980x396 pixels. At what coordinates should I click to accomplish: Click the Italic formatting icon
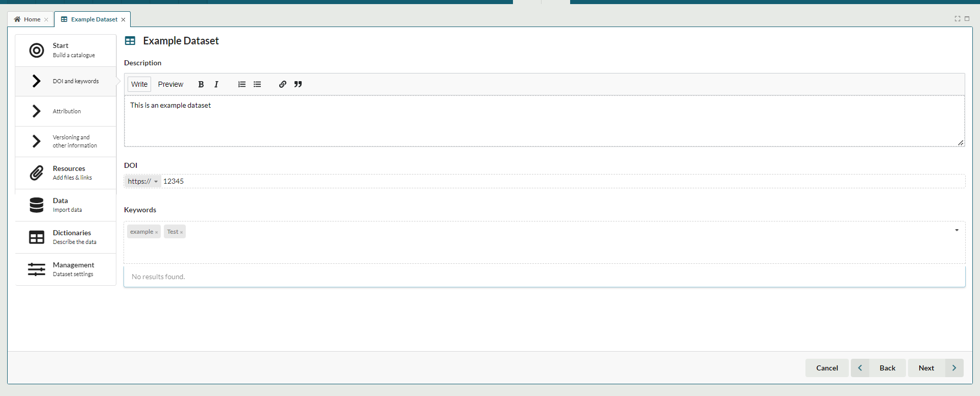216,84
